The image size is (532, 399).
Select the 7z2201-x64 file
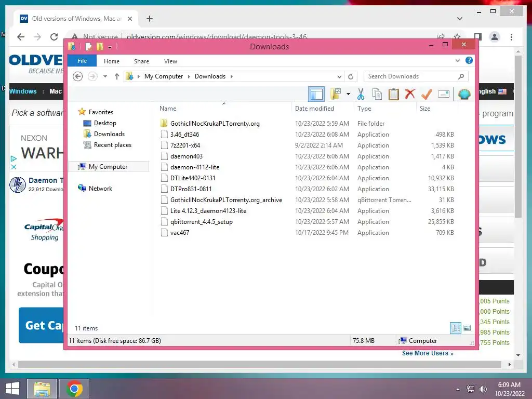185,145
